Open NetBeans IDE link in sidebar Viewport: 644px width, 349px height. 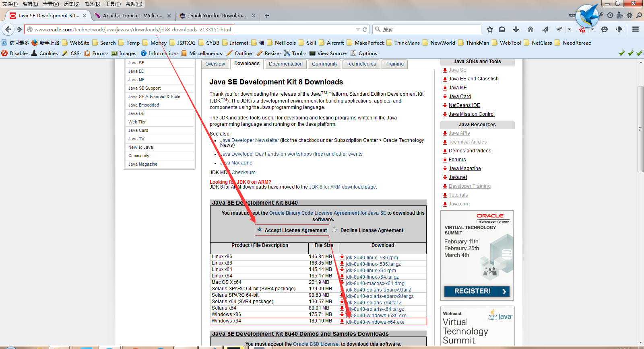[464, 105]
